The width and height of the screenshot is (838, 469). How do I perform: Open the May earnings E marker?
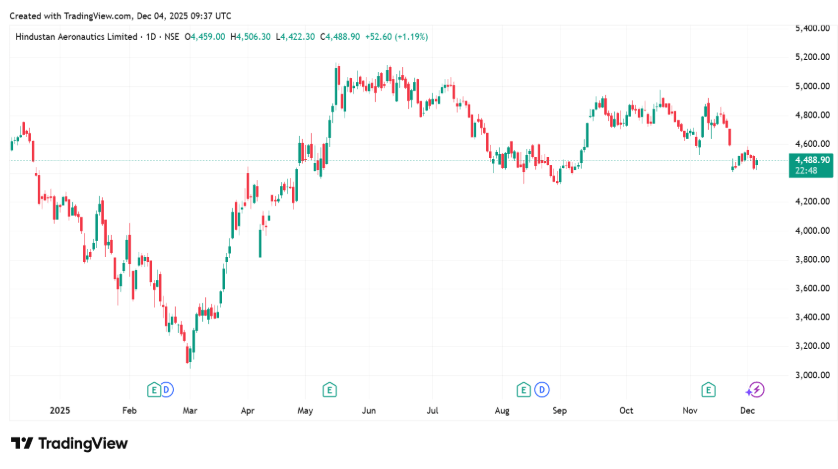click(328, 389)
